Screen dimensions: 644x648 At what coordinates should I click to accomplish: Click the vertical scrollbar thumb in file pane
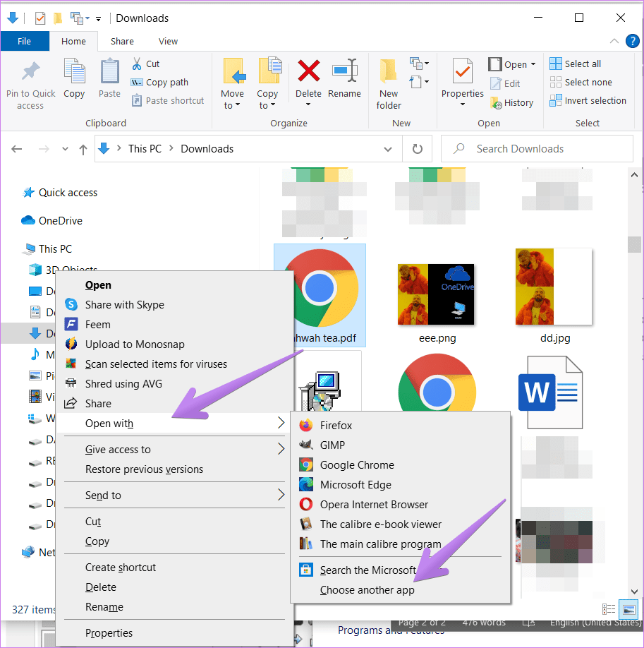[x=634, y=244]
